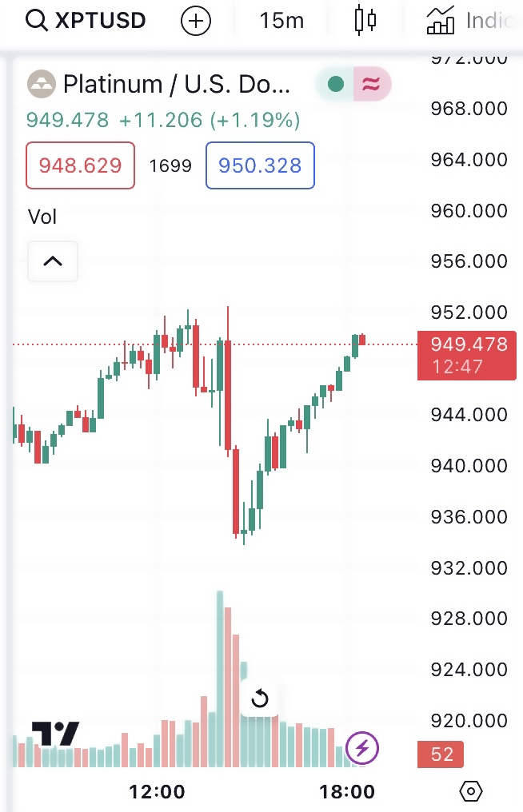Click the reset chart view arrow icon

pos(260,700)
